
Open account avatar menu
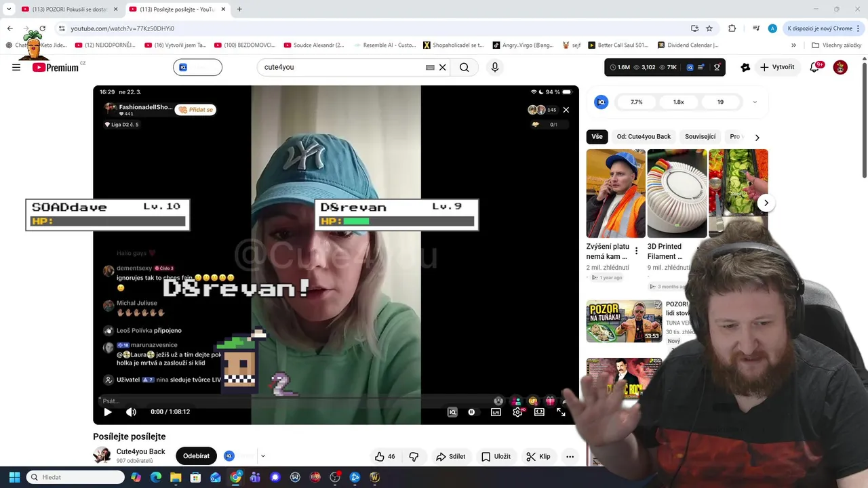[x=840, y=67]
